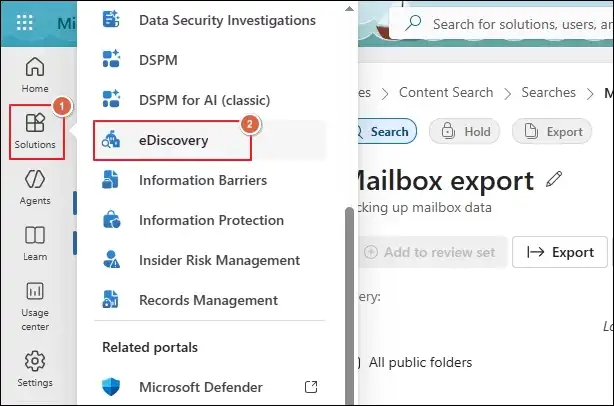Go to Home in left navigation
The height and width of the screenshot is (406, 614).
click(35, 75)
